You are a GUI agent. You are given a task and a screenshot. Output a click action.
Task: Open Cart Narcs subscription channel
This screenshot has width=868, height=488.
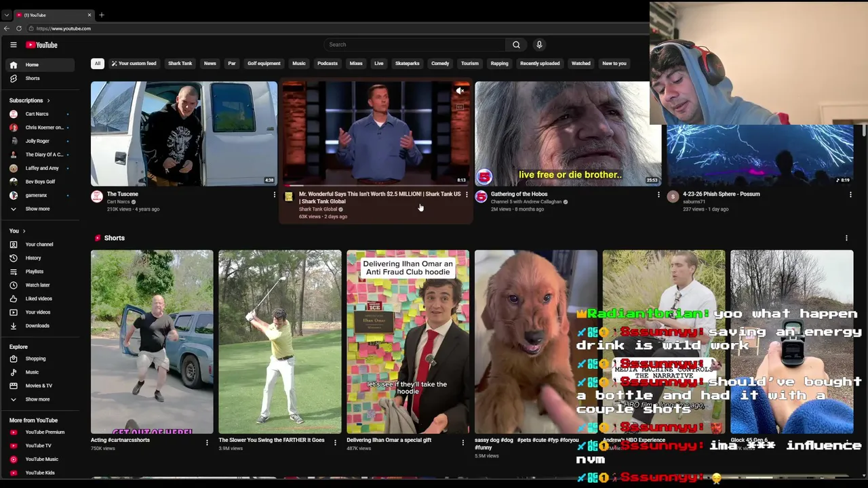pyautogui.click(x=41, y=114)
